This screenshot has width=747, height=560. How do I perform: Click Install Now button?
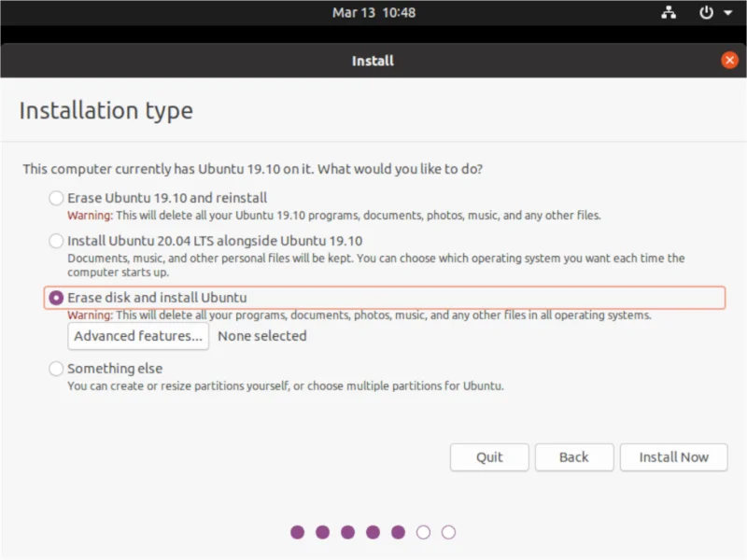click(673, 457)
